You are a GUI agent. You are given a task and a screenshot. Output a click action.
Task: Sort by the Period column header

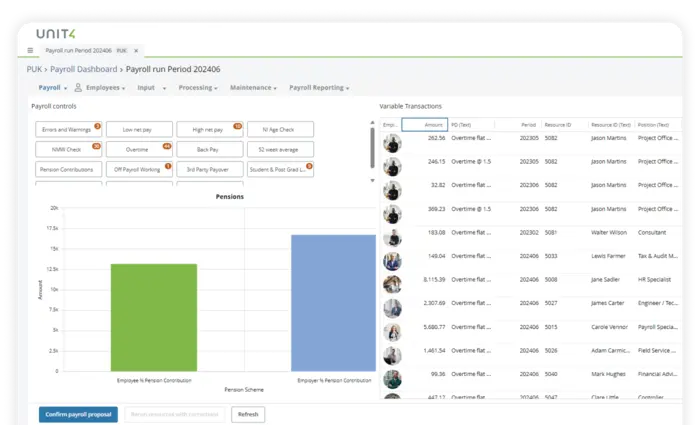518,125
